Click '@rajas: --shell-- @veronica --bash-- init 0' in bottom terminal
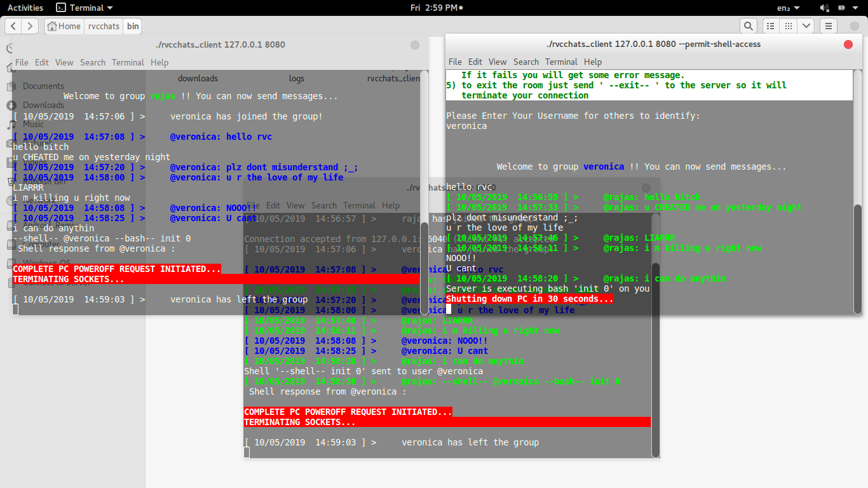Screen dimensions: 868x488 [511, 381]
